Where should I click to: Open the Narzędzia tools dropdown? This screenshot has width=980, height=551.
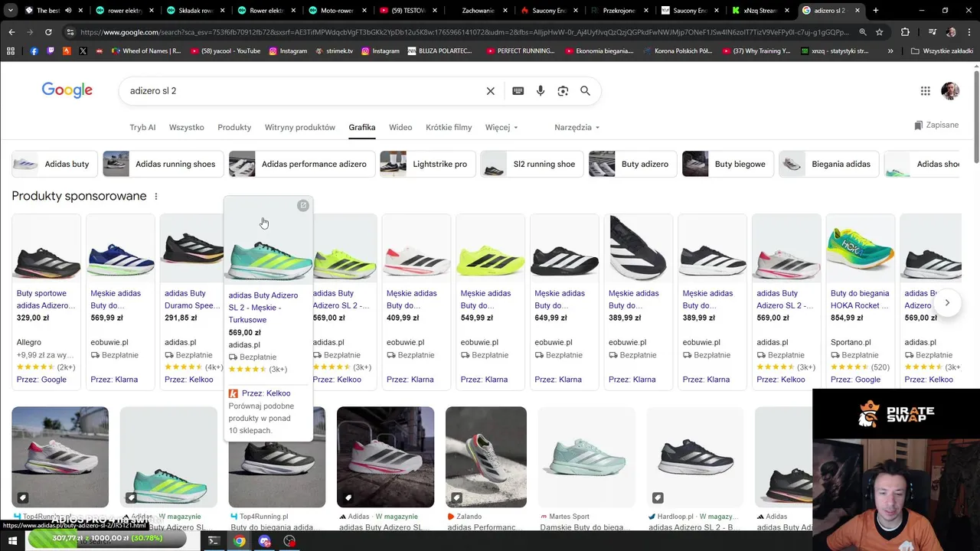[577, 127]
